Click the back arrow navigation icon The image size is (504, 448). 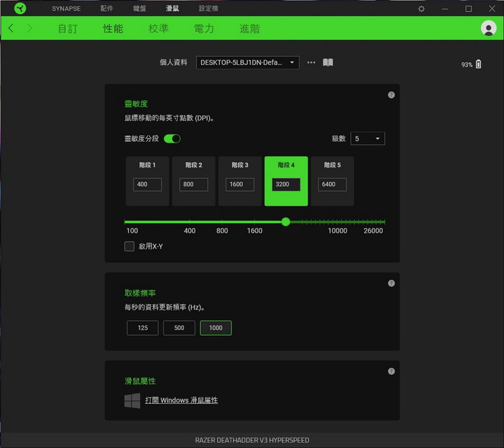11,28
